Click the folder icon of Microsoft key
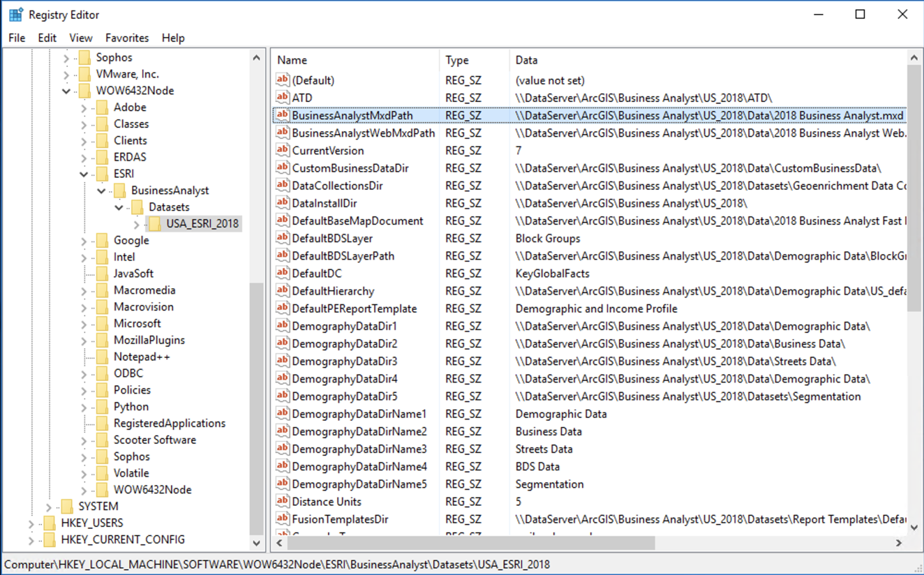 click(102, 323)
